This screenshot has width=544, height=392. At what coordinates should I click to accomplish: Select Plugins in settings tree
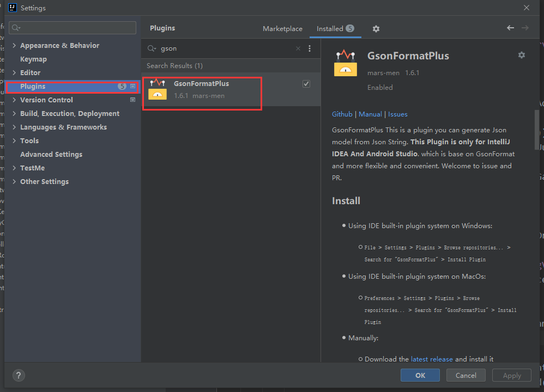pyautogui.click(x=72, y=87)
